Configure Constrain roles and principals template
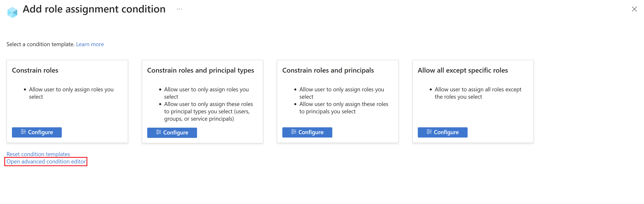The width and height of the screenshot is (644, 204). pos(307,132)
